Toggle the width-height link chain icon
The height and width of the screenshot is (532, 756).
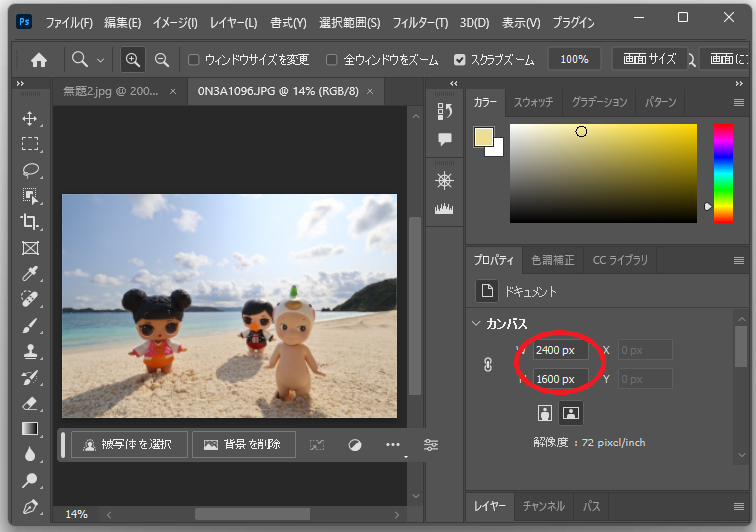(x=488, y=364)
